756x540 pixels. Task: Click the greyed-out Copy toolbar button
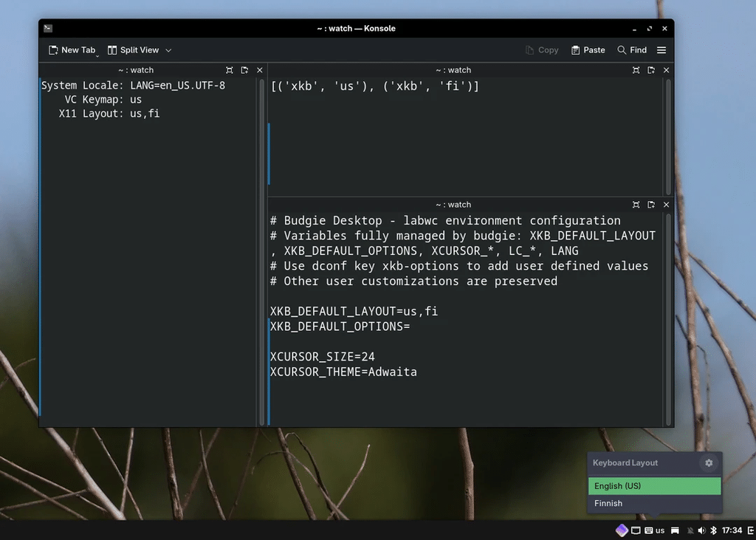(542, 50)
